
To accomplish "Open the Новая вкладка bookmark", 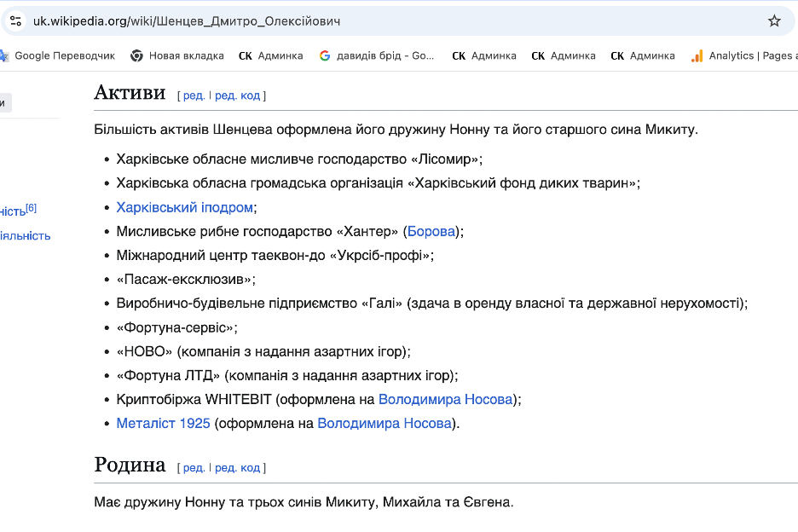I will 177,56.
